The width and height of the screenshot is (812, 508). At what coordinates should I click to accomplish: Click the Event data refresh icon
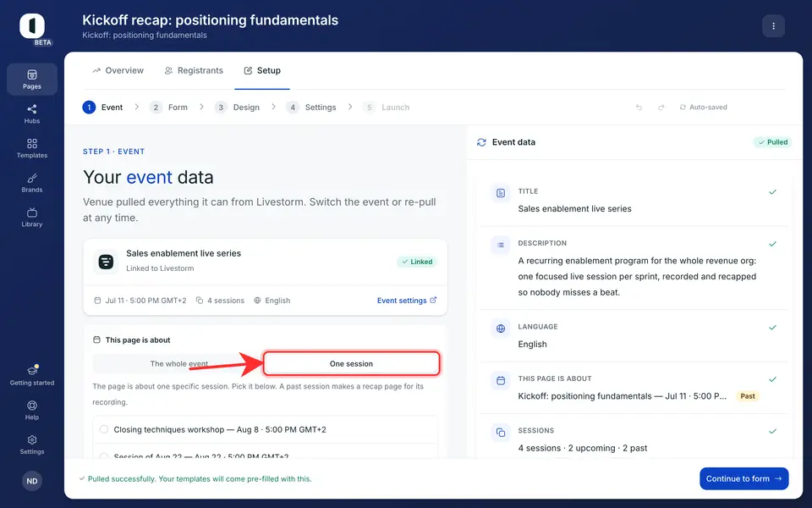481,142
